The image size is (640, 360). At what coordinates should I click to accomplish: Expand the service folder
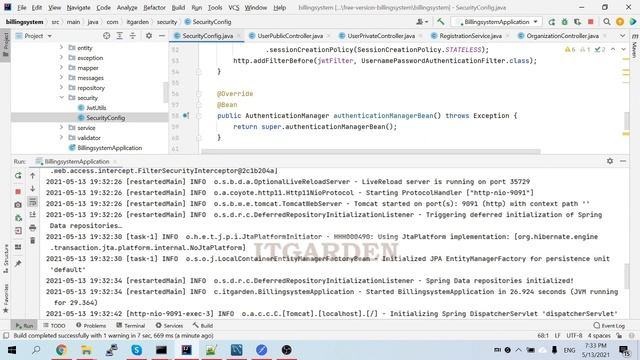point(61,128)
